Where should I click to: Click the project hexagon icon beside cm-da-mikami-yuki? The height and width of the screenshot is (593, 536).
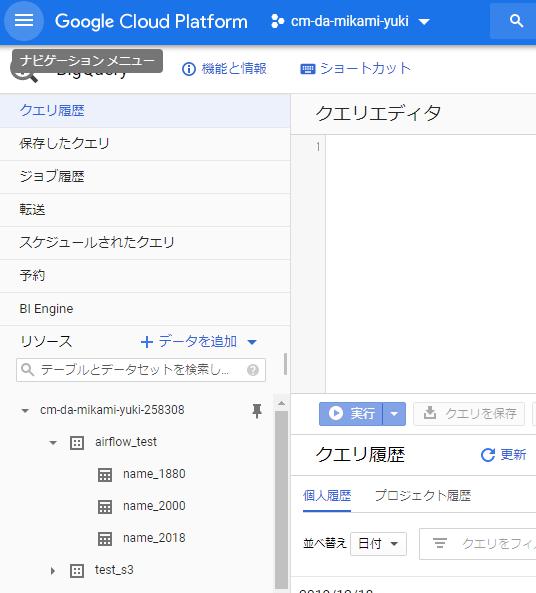click(278, 21)
